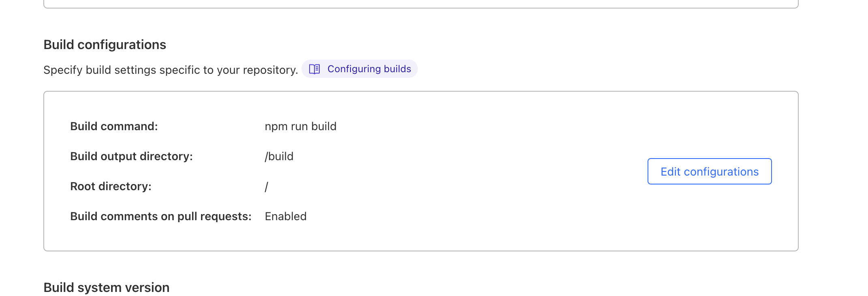Open the Configuring builds documentation link
The width and height of the screenshot is (868, 296).
pos(369,69)
